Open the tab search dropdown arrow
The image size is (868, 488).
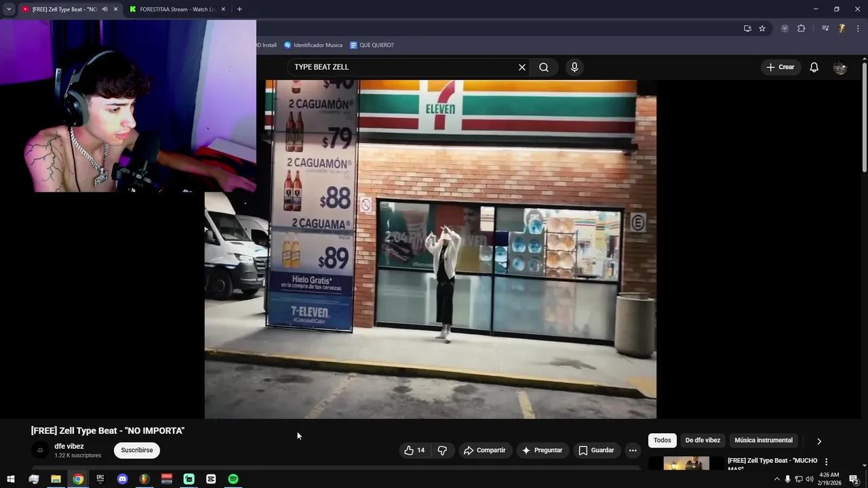(9, 9)
